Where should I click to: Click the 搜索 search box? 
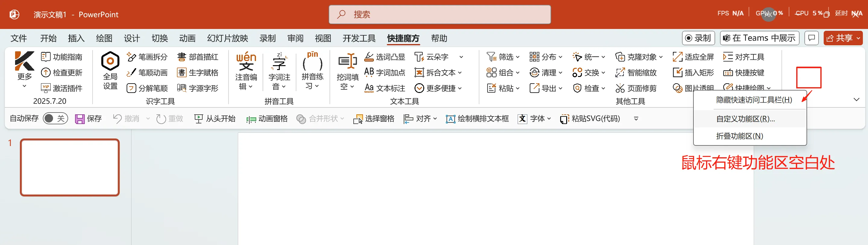(x=440, y=14)
